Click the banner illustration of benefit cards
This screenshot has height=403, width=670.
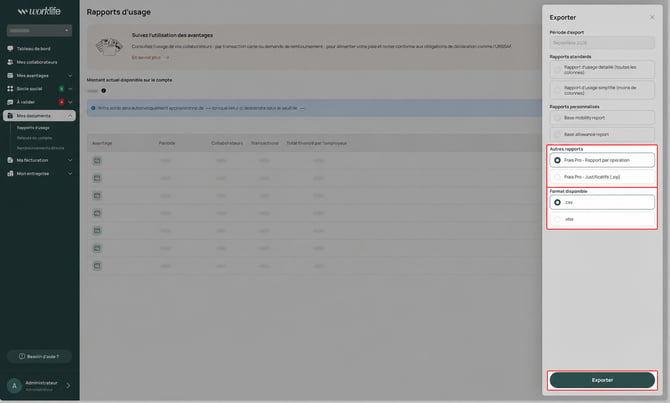tap(109, 46)
